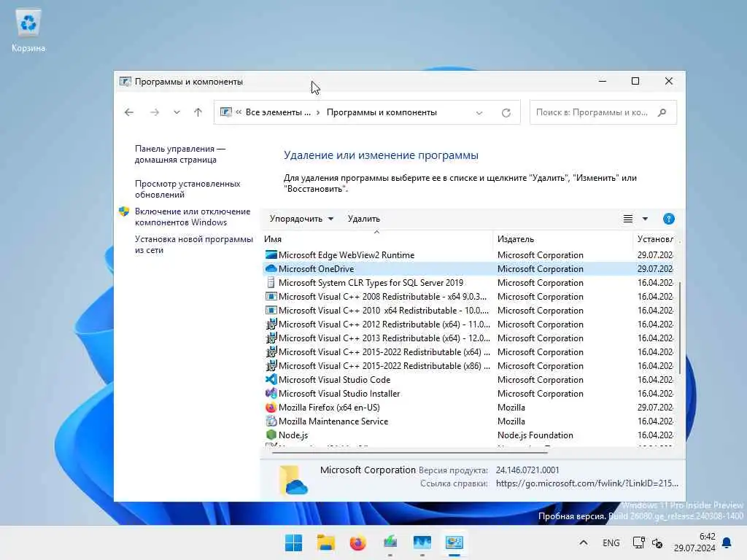Refresh the Programs and Components list

tap(506, 113)
